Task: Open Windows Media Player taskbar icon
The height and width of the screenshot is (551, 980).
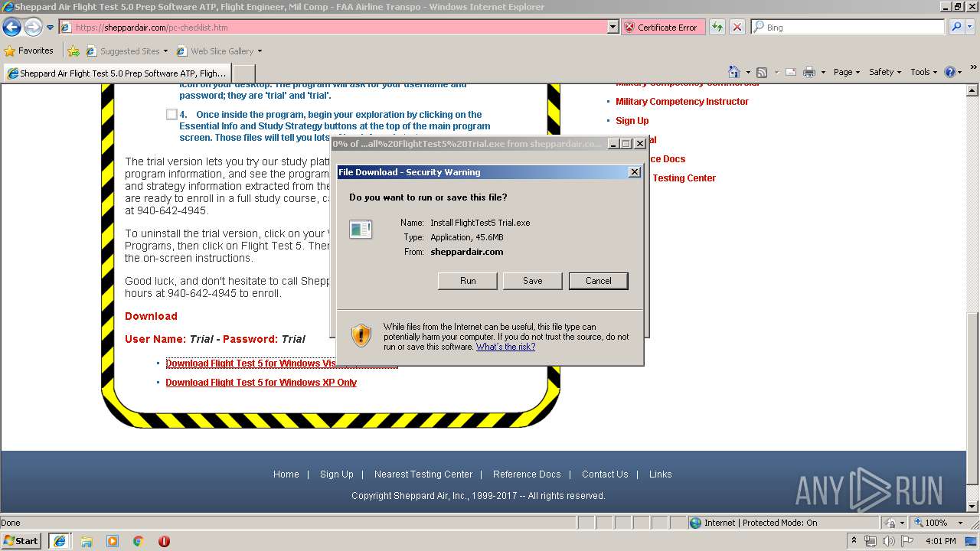Action: 113,541
